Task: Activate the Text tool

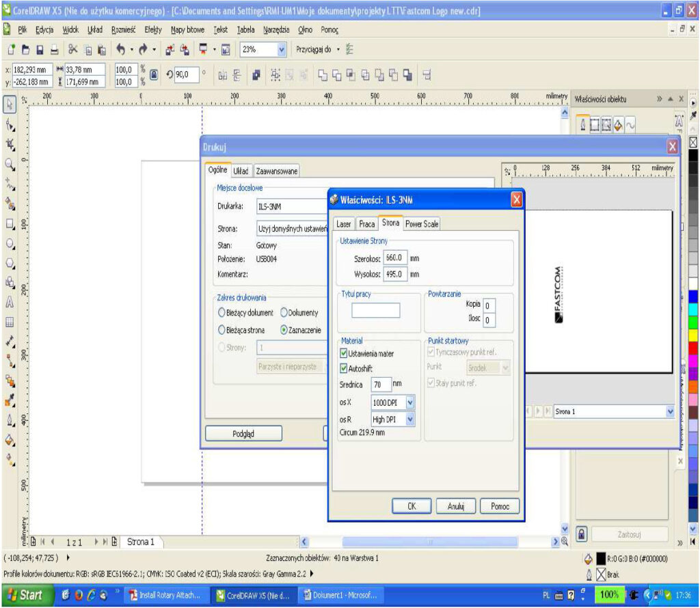Action: click(10, 302)
